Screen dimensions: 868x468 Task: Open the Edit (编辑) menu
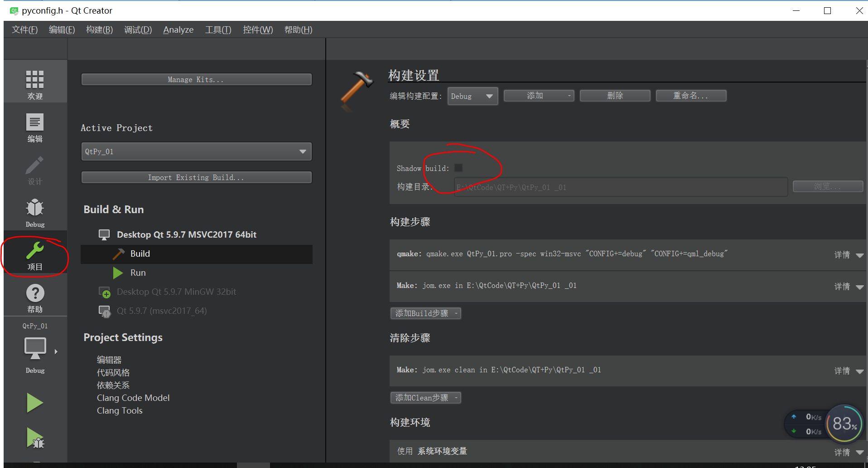coord(62,30)
